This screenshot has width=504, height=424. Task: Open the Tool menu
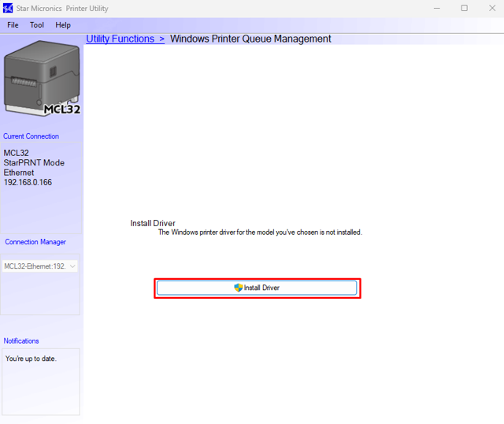click(x=37, y=25)
